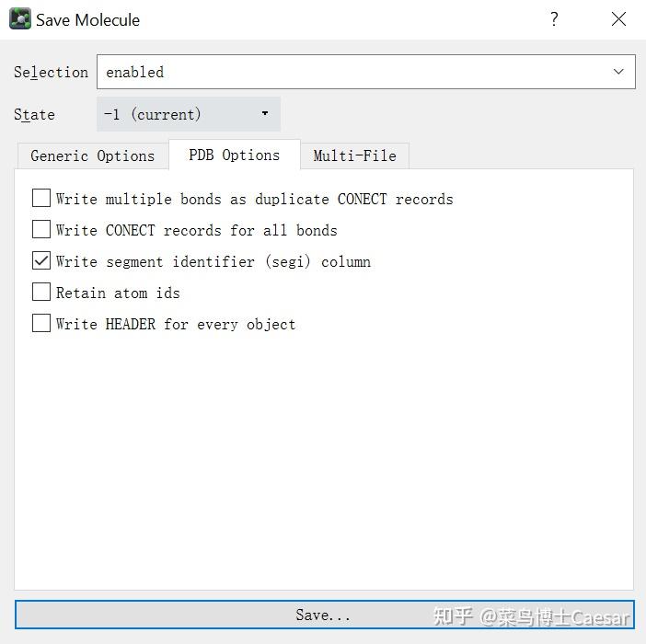Viewport: 646px width, 644px height.
Task: Uncheck Write segment identifier (segi) column
Action: pos(41,261)
